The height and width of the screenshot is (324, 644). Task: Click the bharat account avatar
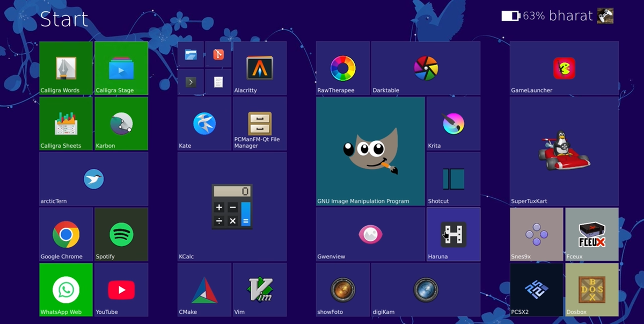[605, 16]
